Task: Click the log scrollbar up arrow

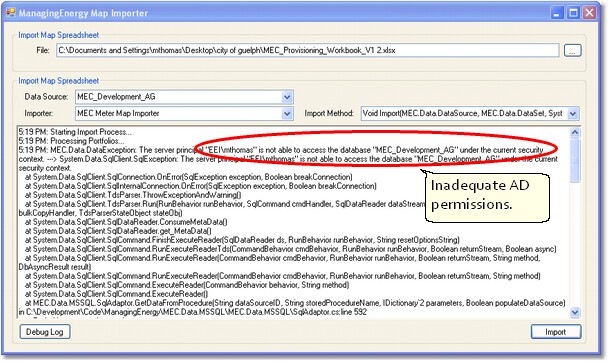Action: pos(575,133)
